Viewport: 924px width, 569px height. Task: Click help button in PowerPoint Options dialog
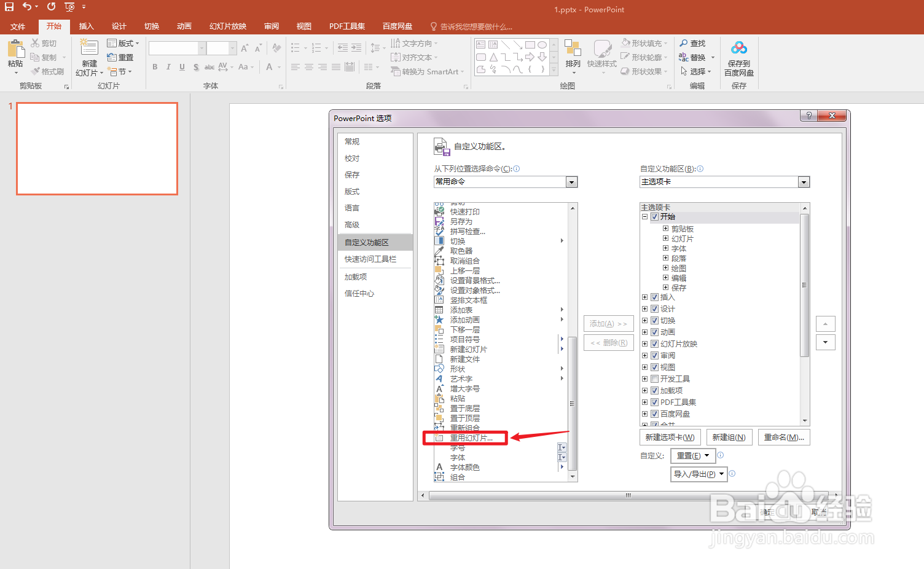(808, 116)
